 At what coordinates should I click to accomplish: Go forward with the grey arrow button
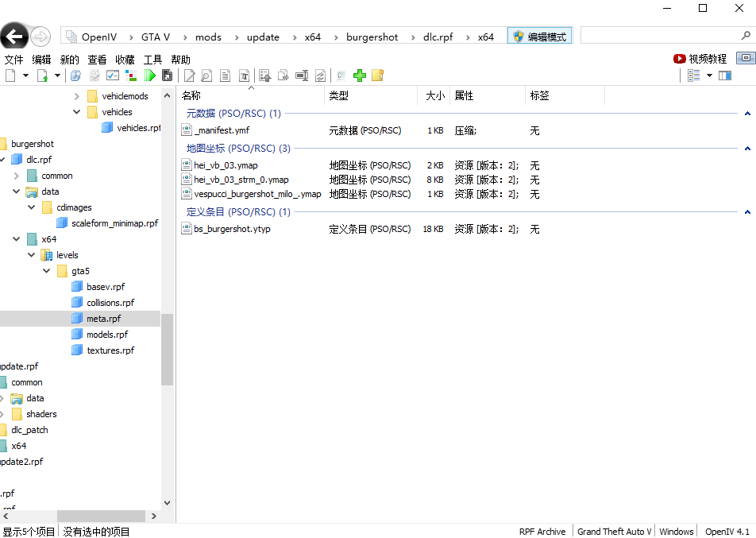pos(40,37)
